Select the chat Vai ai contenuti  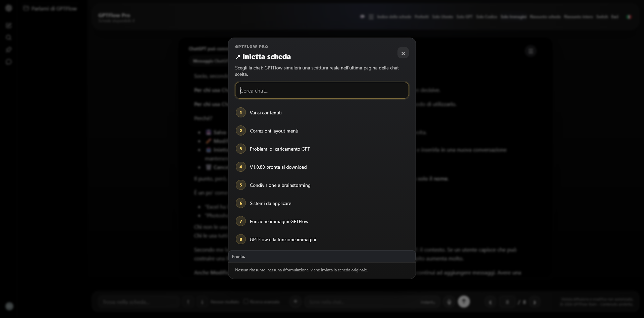click(322, 113)
